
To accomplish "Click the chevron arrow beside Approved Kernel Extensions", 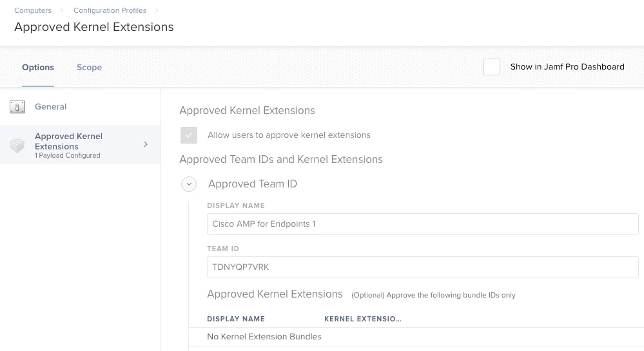I will coord(146,144).
